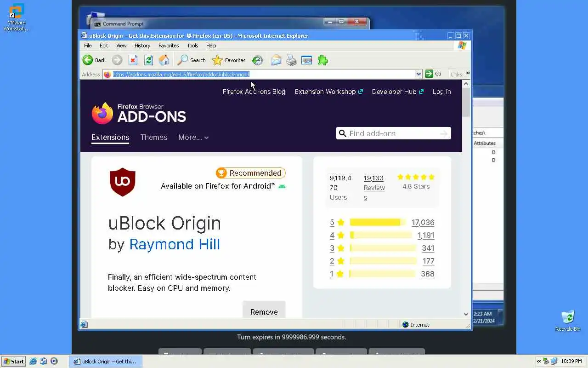Click the 4-star rating bar

click(x=381, y=235)
